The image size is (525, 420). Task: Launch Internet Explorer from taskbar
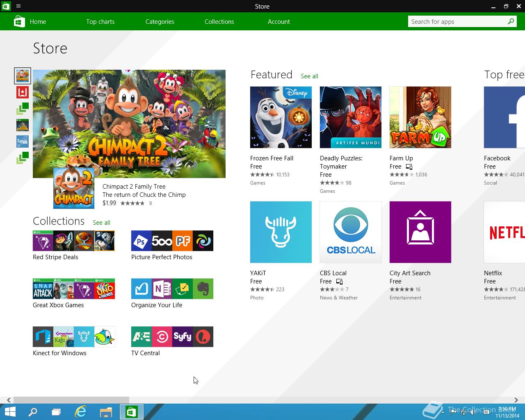(x=81, y=412)
